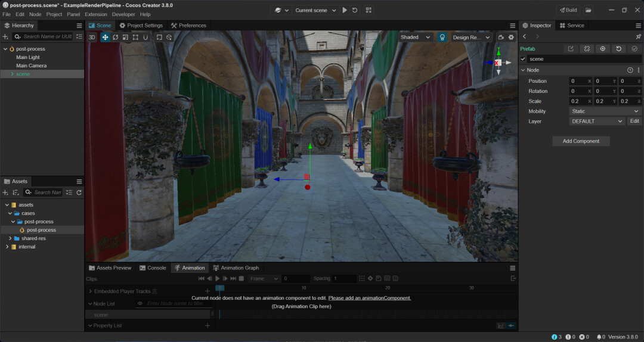Toggle the 3D view mode button
The image size is (644, 342).
(92, 37)
